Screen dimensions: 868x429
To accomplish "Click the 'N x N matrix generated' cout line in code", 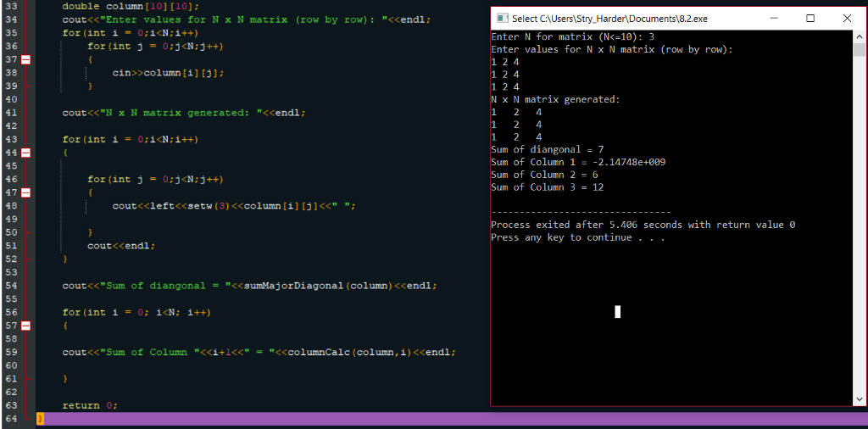I will [183, 113].
